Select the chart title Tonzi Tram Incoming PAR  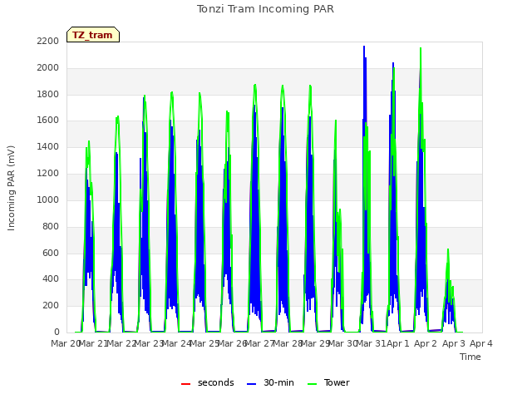265,9
